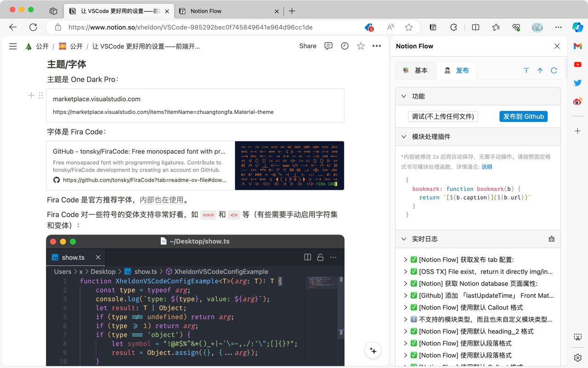Show page history via the clock icon
Image resolution: width=588 pixels, height=368 pixels.
tap(345, 46)
